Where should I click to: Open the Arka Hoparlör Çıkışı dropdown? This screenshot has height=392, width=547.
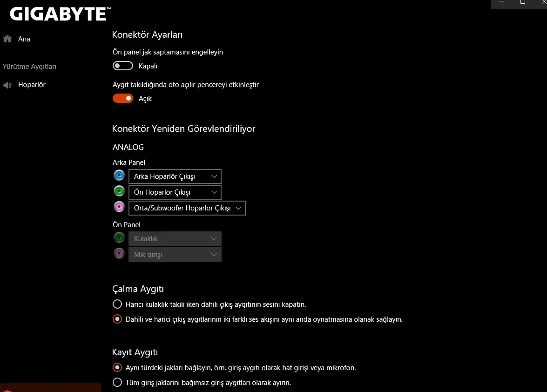coord(175,176)
